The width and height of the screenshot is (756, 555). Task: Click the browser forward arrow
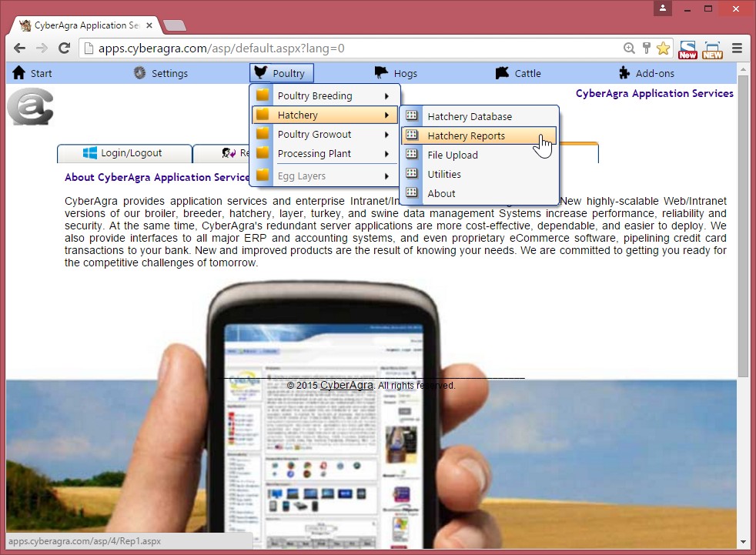(x=42, y=48)
